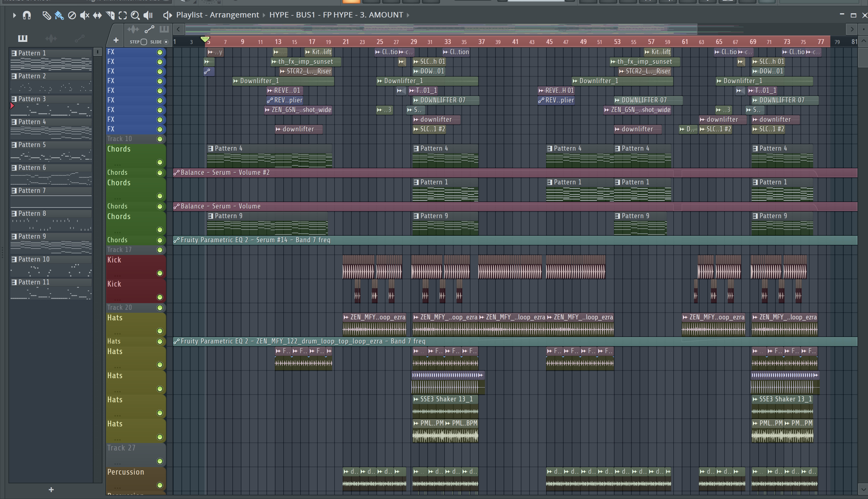Mute Track 17 green light
Image resolution: width=868 pixels, height=499 pixels.
160,250
